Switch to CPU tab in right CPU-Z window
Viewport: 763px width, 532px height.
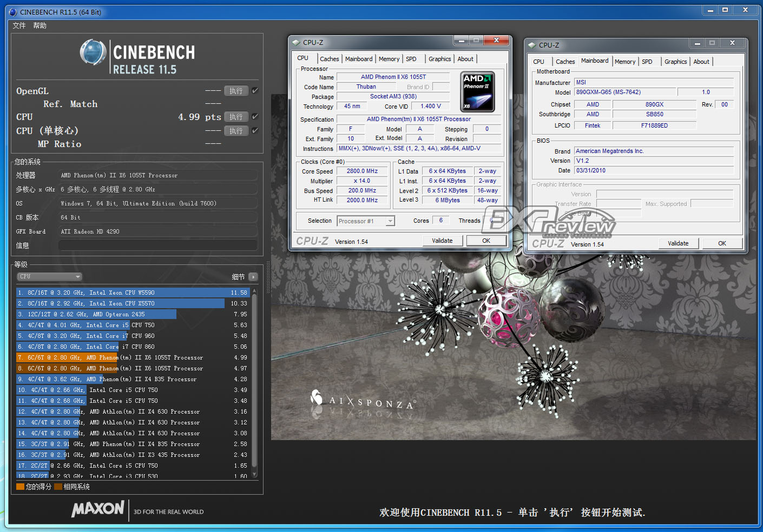(539, 62)
